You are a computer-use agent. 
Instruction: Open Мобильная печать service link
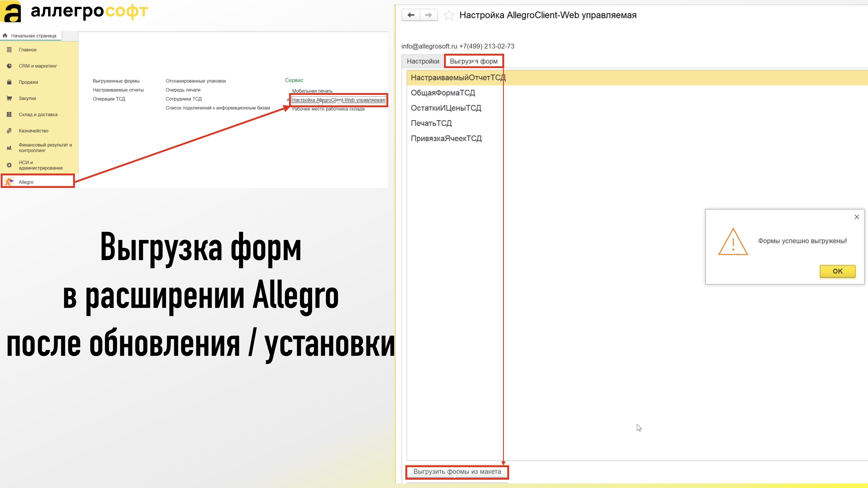pos(312,91)
